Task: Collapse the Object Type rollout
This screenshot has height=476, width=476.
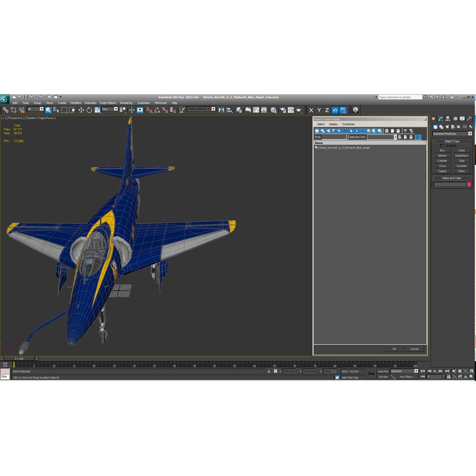Action: click(x=452, y=141)
